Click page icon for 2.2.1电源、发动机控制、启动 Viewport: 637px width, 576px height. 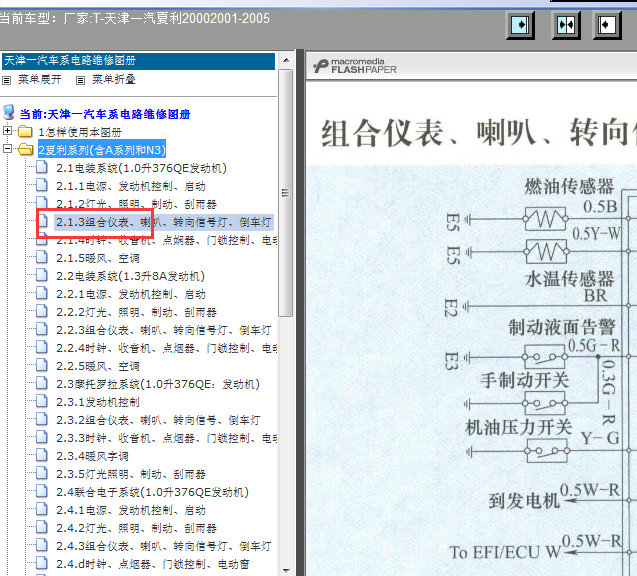coord(42,293)
